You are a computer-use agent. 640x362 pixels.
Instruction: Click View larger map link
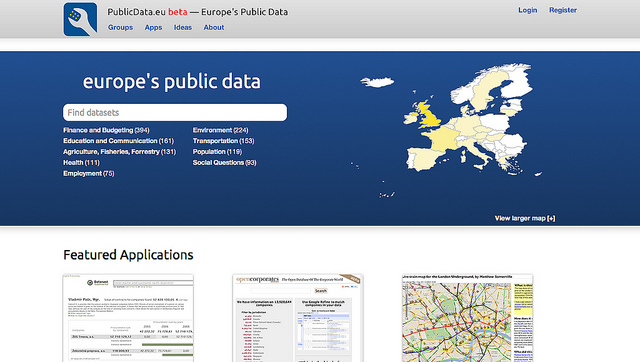[x=525, y=218]
